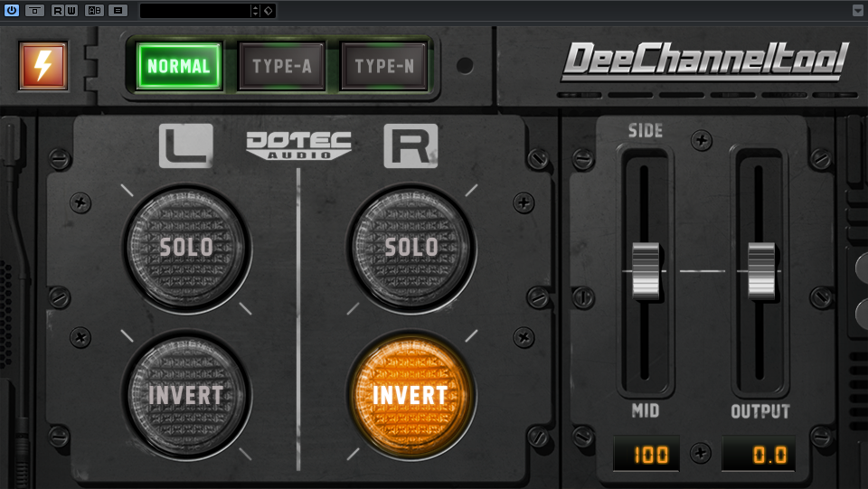Switch to TYPE-A mode
The image size is (868, 489).
[x=282, y=66]
